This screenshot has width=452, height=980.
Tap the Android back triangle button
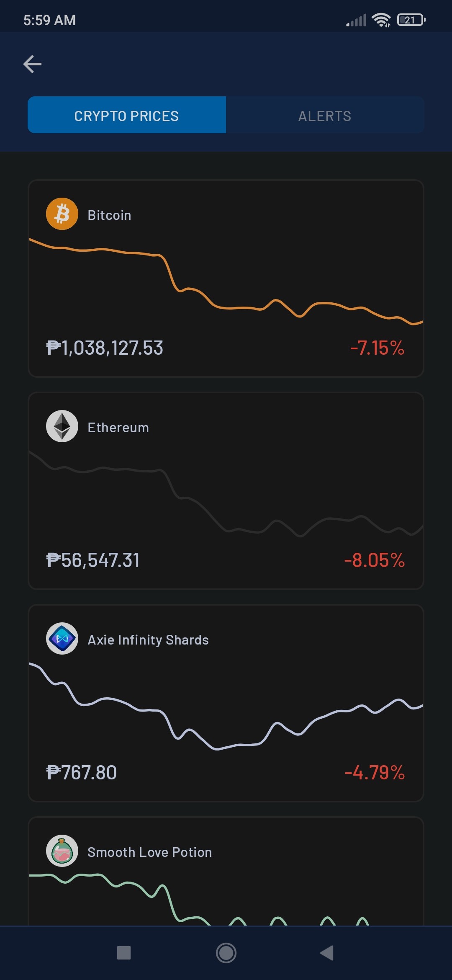pos(327,953)
